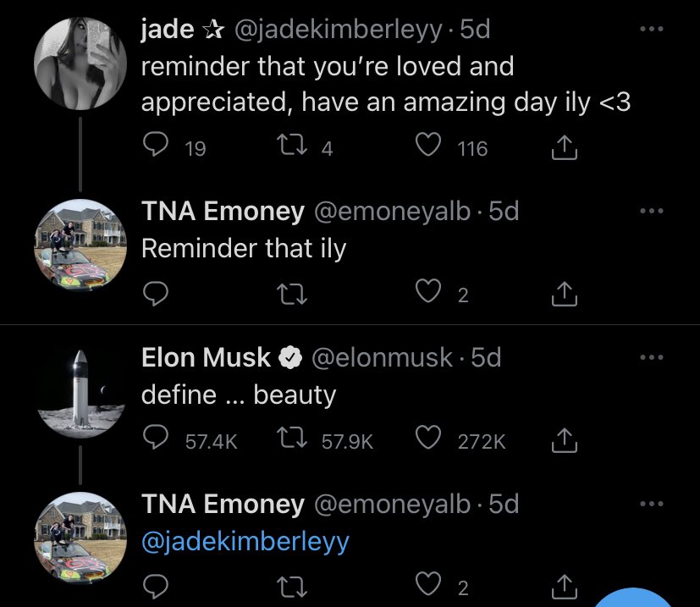The width and height of the screenshot is (700, 607).
Task: Reply to jade's reminder tweet
Action: coord(155,148)
